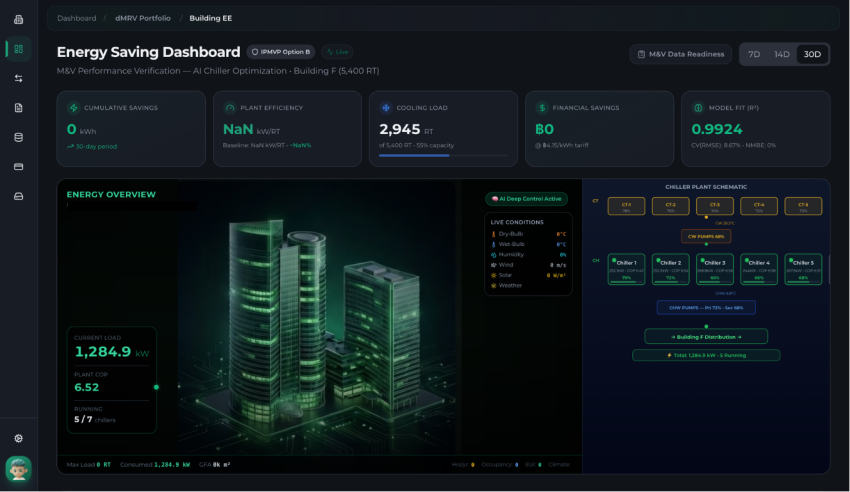Open M&V Data Readiness
The height and width of the screenshot is (492, 850).
click(x=681, y=54)
